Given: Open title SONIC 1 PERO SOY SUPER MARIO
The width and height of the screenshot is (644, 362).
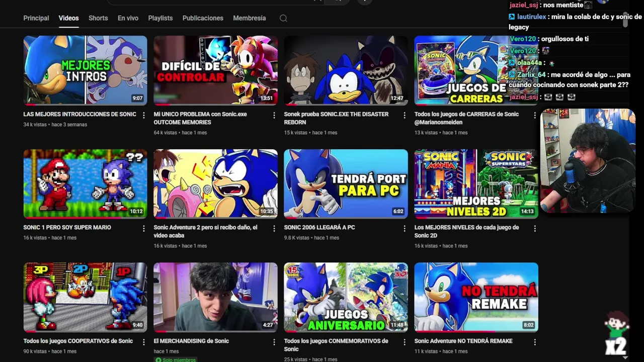Looking at the screenshot, I should click(67, 227).
